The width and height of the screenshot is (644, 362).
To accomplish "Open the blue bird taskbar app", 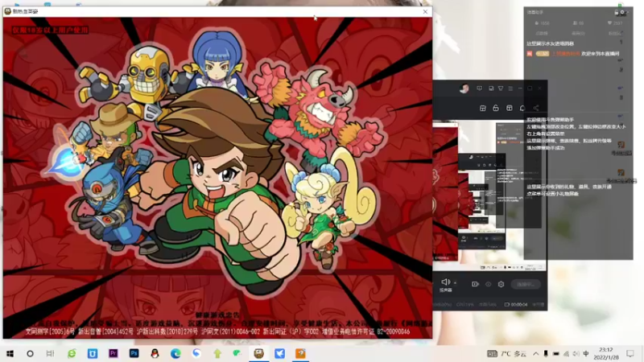I will tap(279, 353).
